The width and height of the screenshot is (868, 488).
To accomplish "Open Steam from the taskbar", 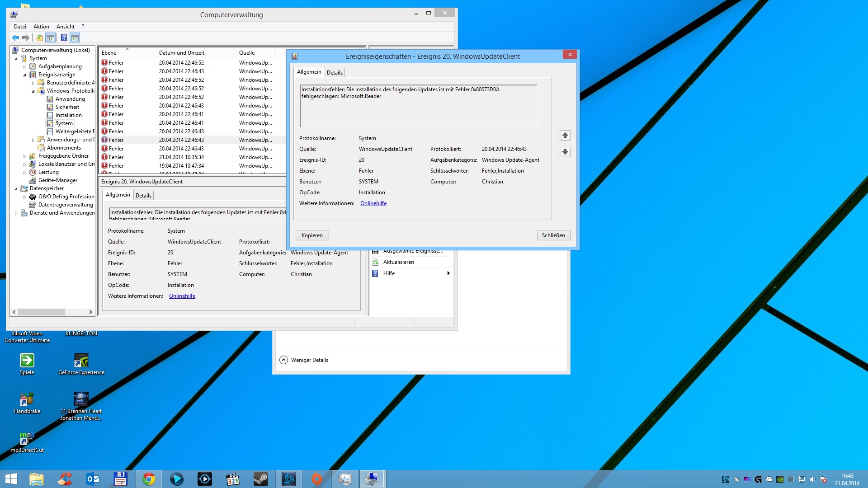I will coord(260,479).
